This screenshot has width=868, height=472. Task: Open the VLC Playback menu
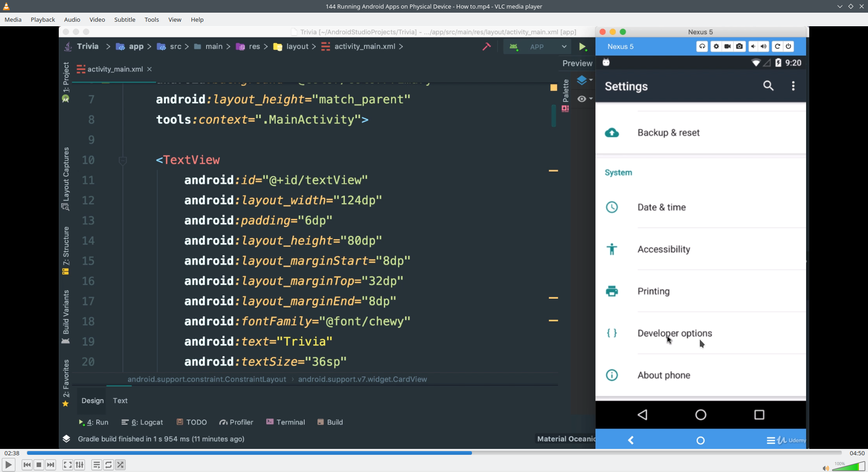coord(43,19)
